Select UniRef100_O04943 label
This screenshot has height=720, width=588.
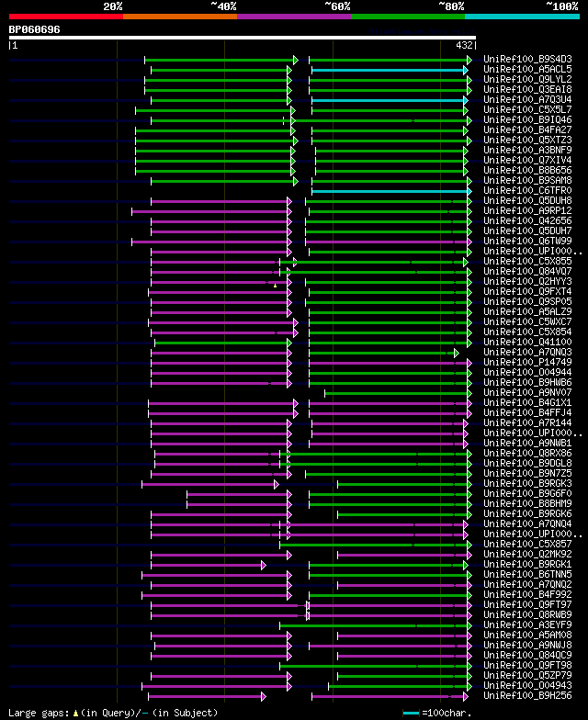pos(527,685)
